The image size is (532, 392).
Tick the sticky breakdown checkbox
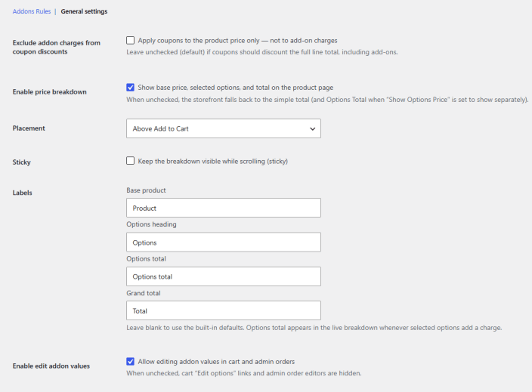click(x=130, y=161)
